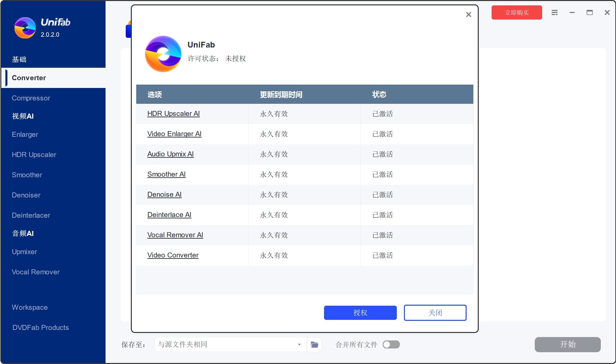Maximize the UniFab window

(x=590, y=12)
